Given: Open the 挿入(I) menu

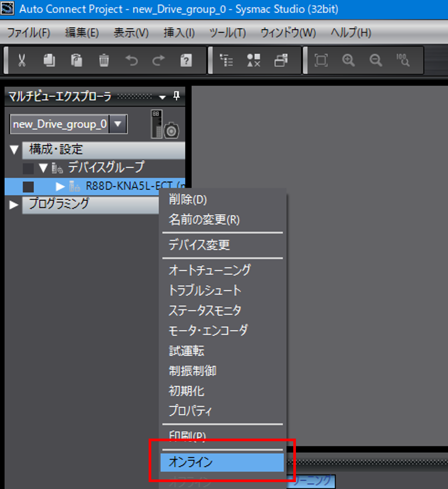Looking at the screenshot, I should (x=179, y=33).
